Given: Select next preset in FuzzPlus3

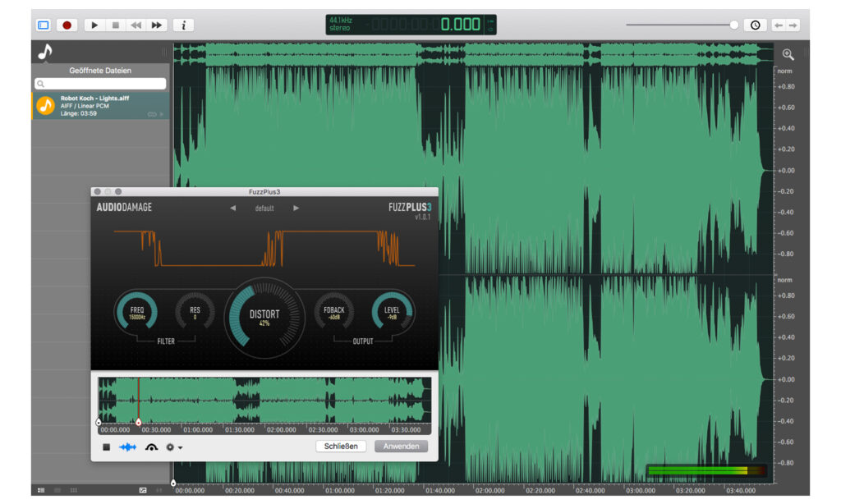Looking at the screenshot, I should coord(296,208).
